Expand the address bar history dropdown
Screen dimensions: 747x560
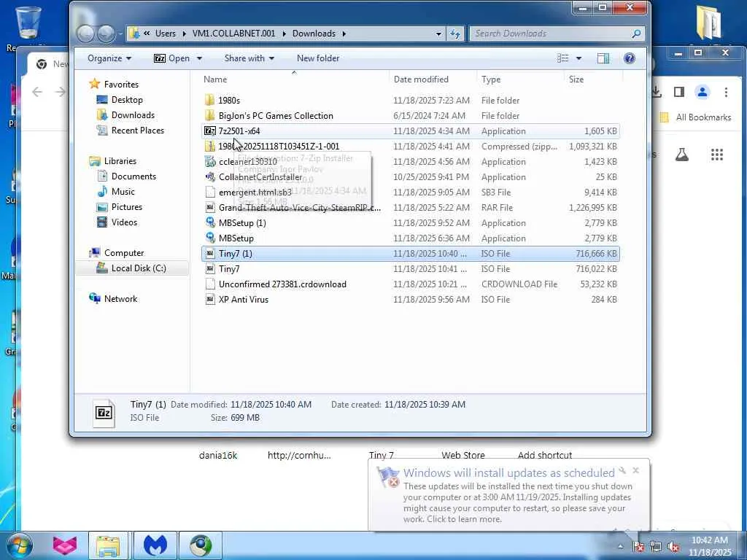438,34
